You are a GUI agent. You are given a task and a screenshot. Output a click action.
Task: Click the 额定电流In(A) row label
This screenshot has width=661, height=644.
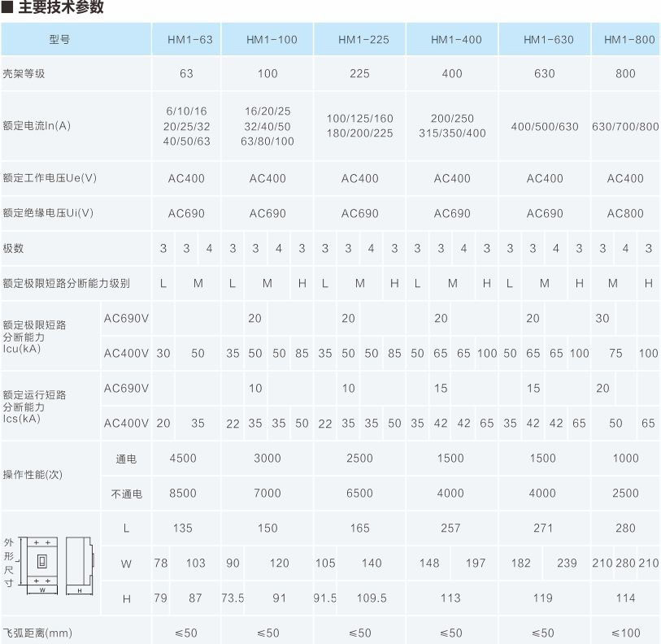point(37,126)
